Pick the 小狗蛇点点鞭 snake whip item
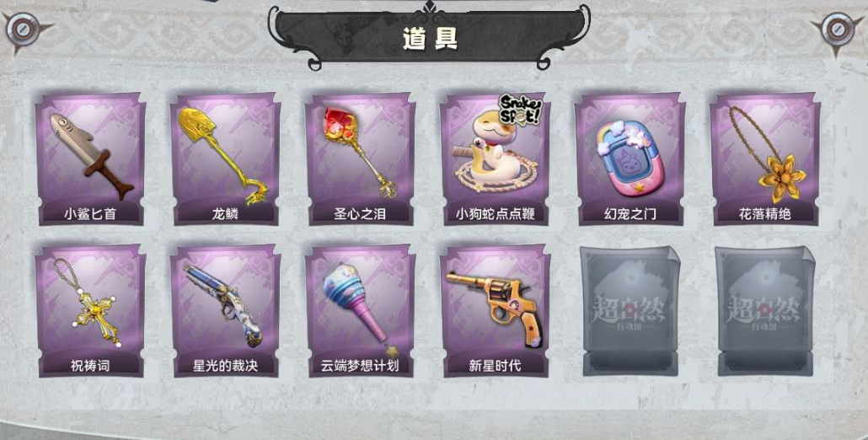The height and width of the screenshot is (440, 868). coord(495,158)
